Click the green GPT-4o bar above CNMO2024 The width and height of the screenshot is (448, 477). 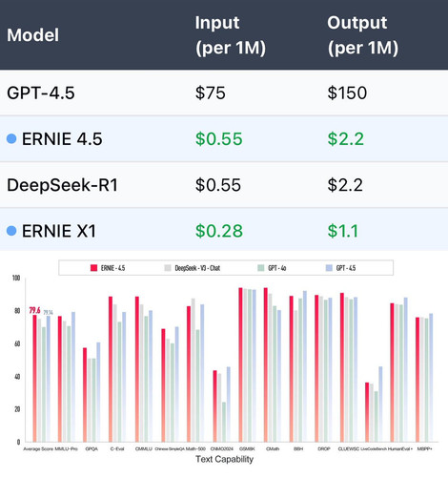[224, 422]
